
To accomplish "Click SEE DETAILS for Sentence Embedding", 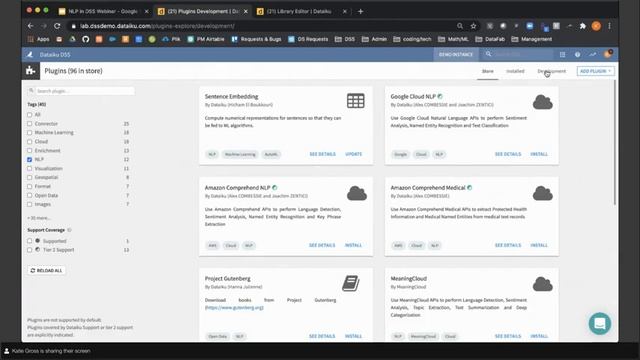I will point(322,154).
